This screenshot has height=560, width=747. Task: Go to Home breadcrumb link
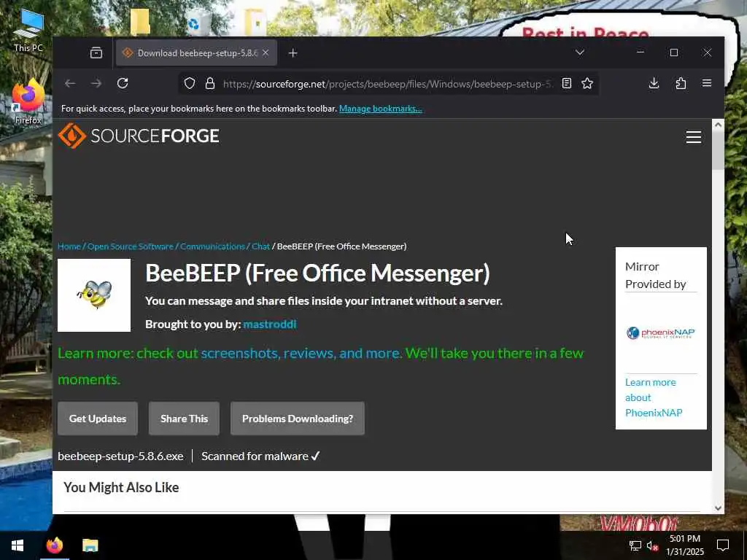pyautogui.click(x=69, y=246)
